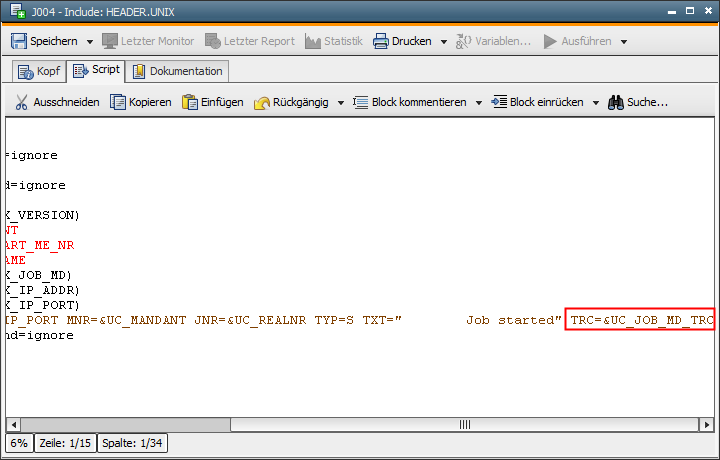
Task: Click the Speichern save icon
Action: 19,41
